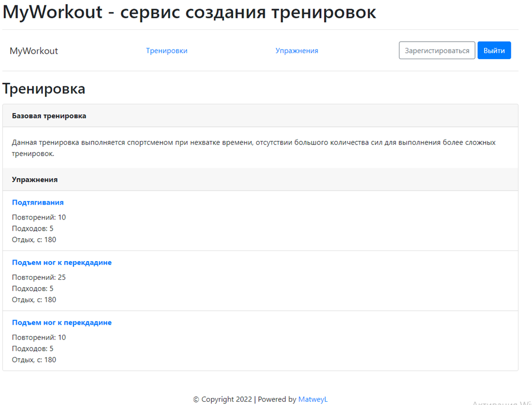The image size is (532, 405).
Task: Open the first Подъем ног к перекдадине link
Action: tap(61, 262)
